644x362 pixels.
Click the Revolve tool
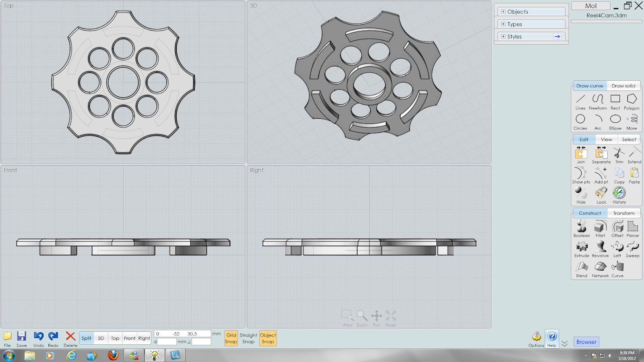click(x=600, y=249)
